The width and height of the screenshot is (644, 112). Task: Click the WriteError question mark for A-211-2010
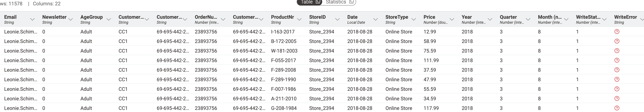[x=617, y=98]
